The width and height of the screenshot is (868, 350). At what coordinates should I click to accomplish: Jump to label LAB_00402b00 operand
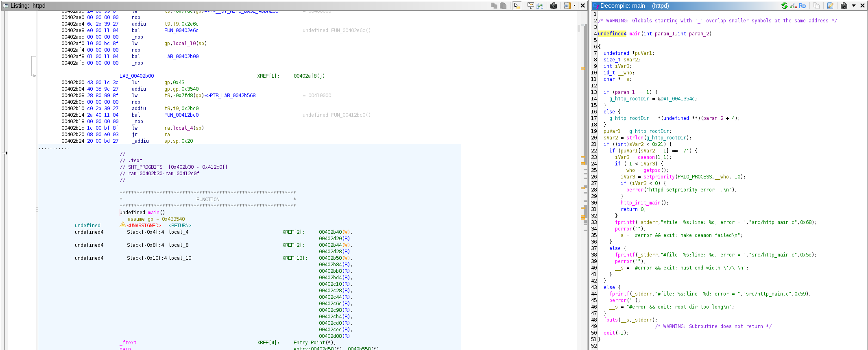pyautogui.click(x=181, y=57)
